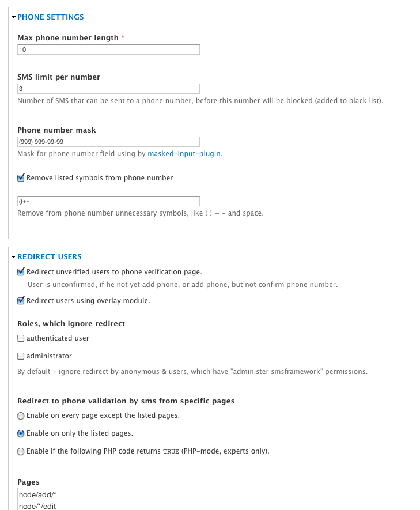Check the "administrator" role checkbox
Screen dimensions: 420x510
pos(21,356)
